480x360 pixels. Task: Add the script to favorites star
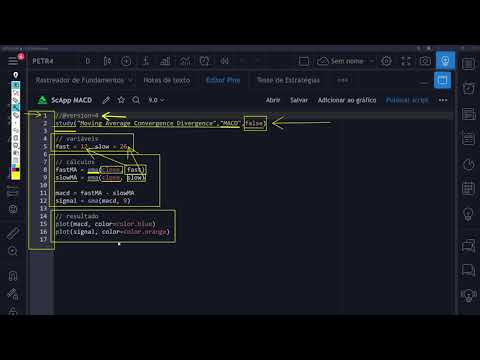coord(121,100)
